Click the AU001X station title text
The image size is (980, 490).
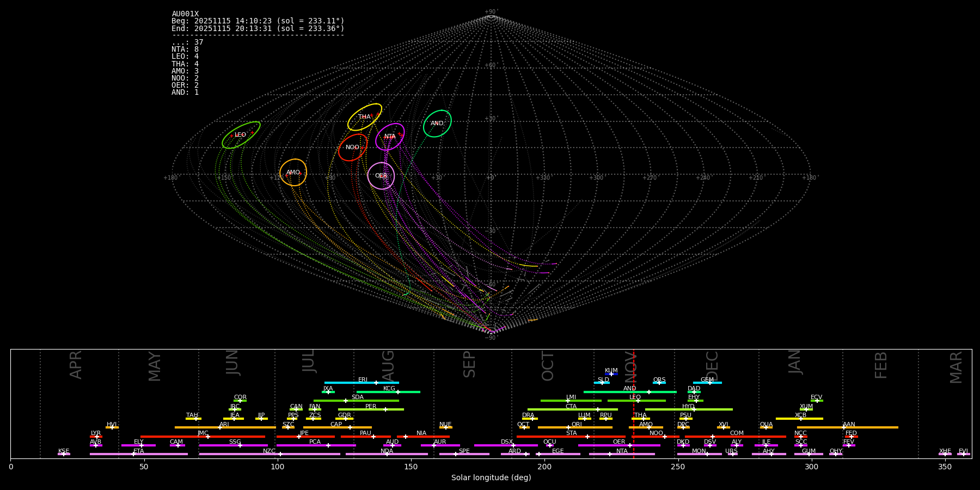185,14
